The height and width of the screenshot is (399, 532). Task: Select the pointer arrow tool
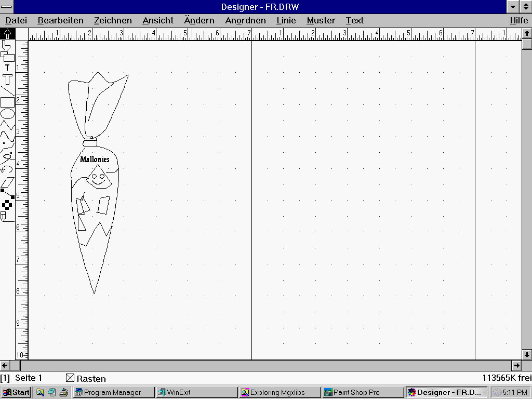coord(7,34)
